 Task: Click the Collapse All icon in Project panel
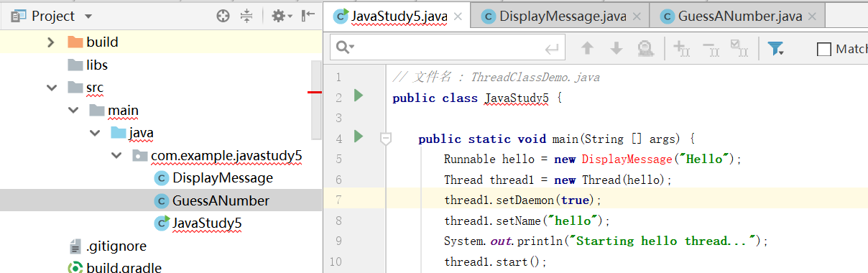247,15
